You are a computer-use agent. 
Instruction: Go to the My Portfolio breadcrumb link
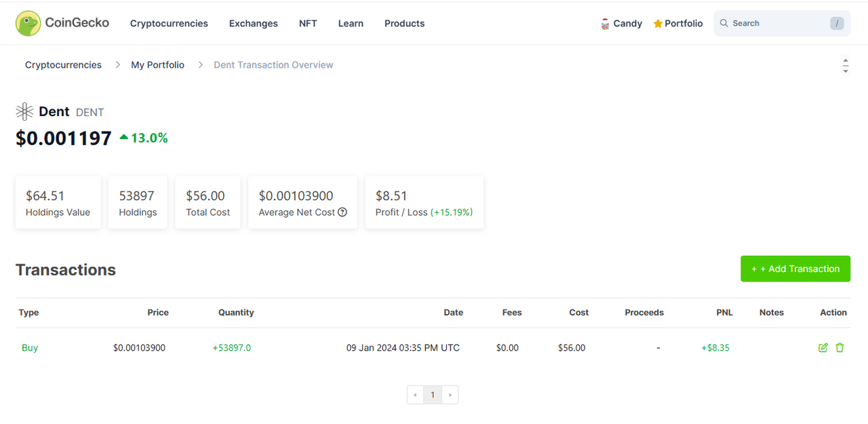point(157,65)
